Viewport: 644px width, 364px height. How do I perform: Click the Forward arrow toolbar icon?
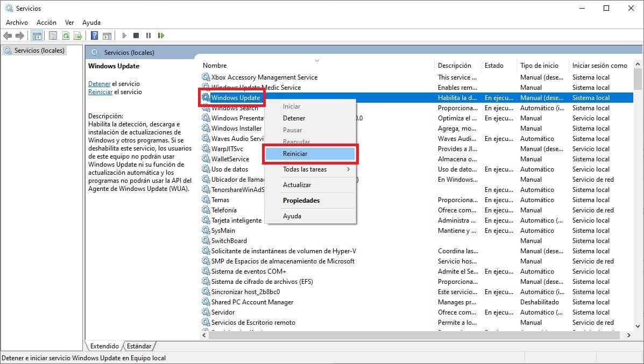coord(20,35)
